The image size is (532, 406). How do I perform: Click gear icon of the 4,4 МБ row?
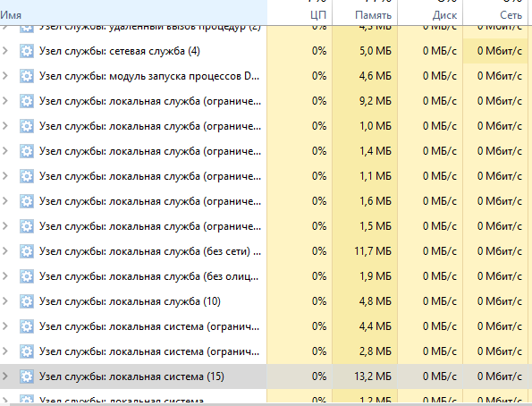coord(27,326)
